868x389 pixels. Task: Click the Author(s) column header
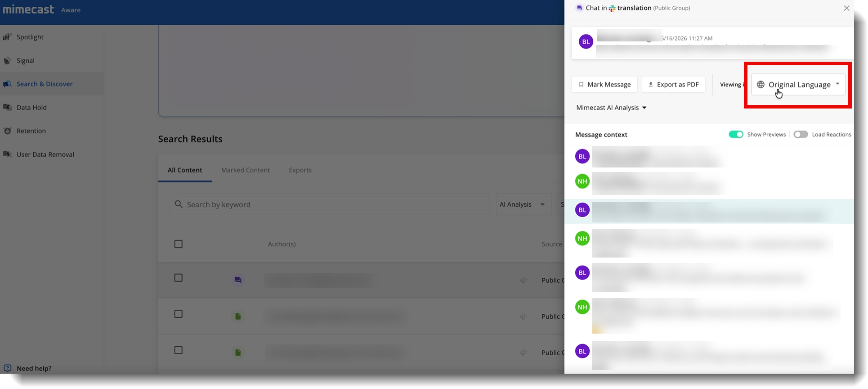pos(282,244)
